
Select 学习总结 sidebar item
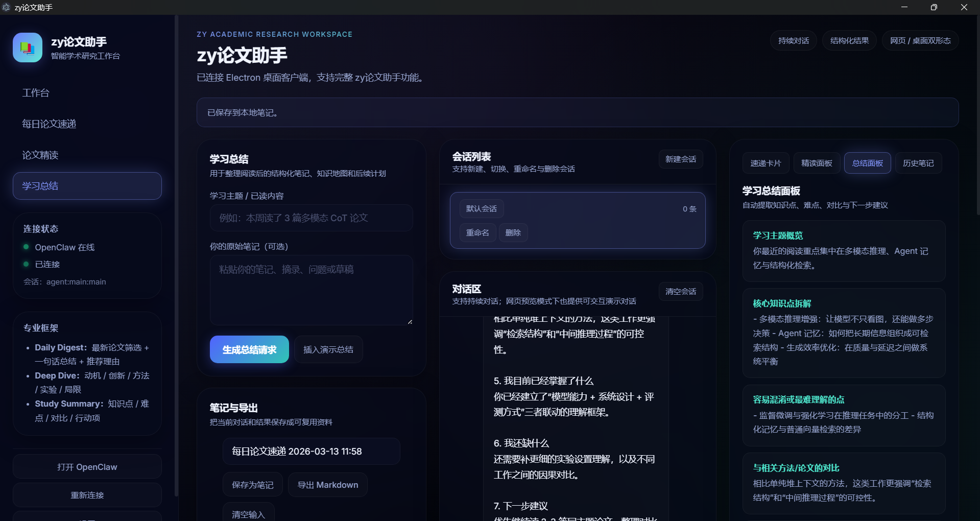tap(87, 186)
